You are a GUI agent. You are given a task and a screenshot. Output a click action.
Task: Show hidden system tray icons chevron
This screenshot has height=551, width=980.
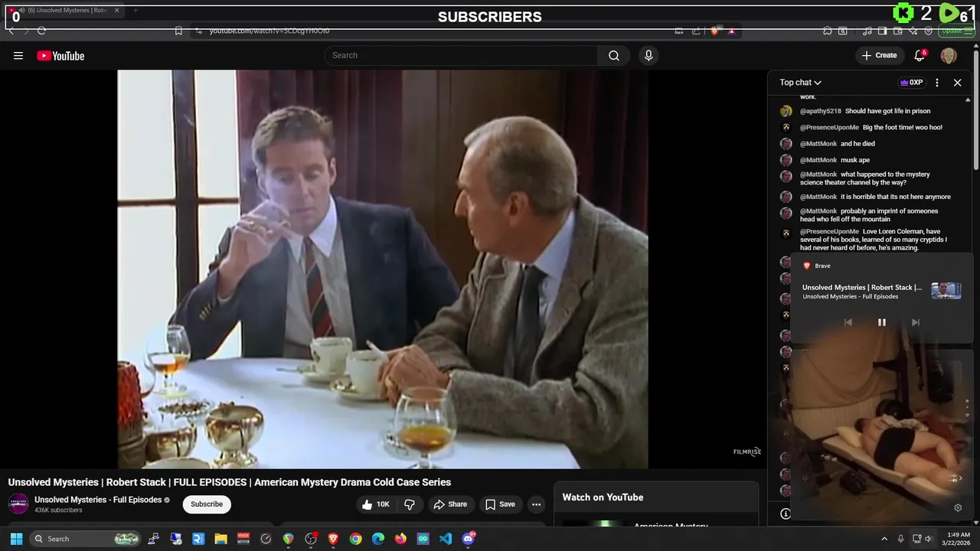click(x=884, y=539)
